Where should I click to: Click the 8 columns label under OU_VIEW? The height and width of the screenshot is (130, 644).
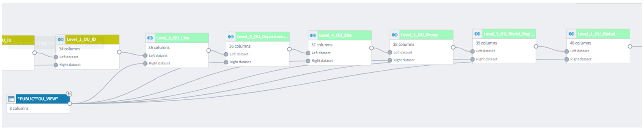(x=19, y=109)
